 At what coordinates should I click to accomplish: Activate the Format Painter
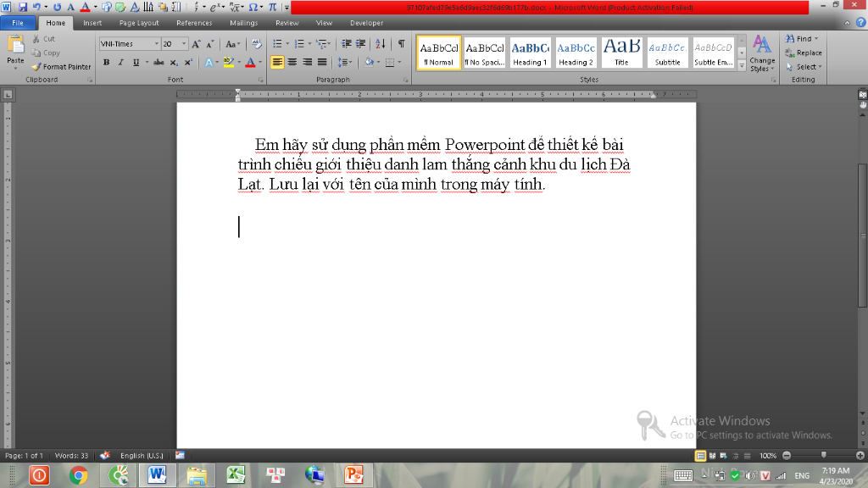coord(61,66)
